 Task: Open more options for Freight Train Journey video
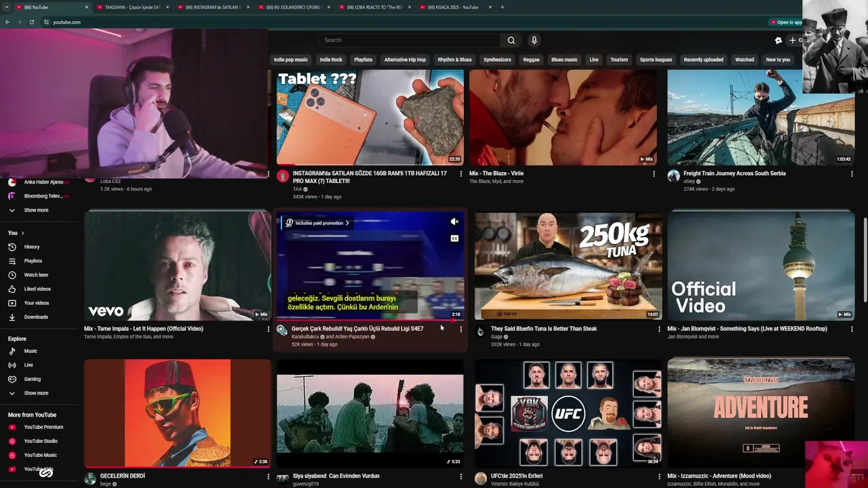(x=852, y=174)
